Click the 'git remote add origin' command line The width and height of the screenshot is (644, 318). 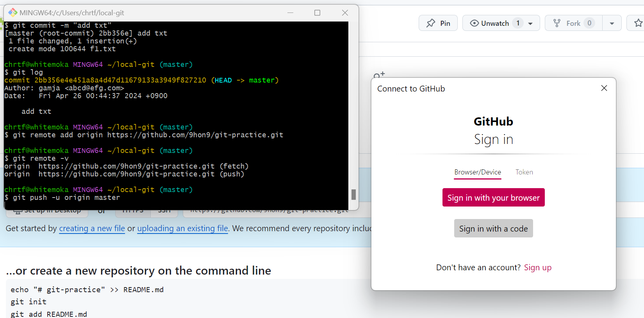click(144, 135)
